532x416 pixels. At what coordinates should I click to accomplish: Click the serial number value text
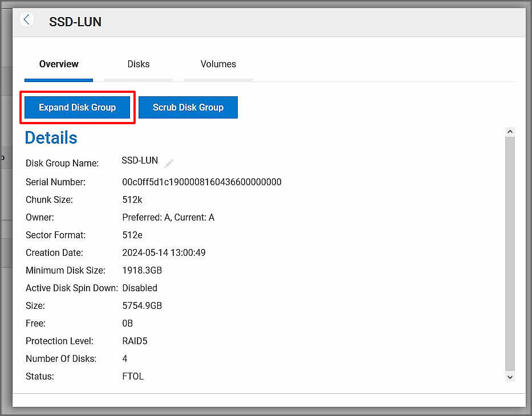201,182
